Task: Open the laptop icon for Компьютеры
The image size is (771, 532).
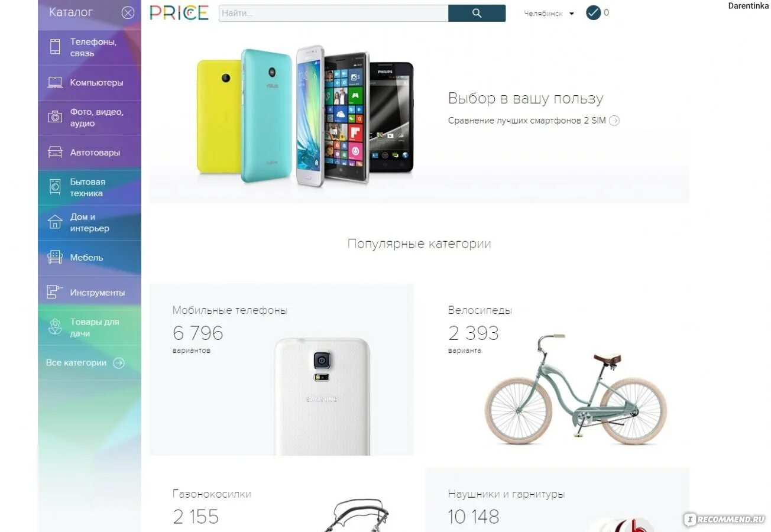Action: (x=55, y=83)
